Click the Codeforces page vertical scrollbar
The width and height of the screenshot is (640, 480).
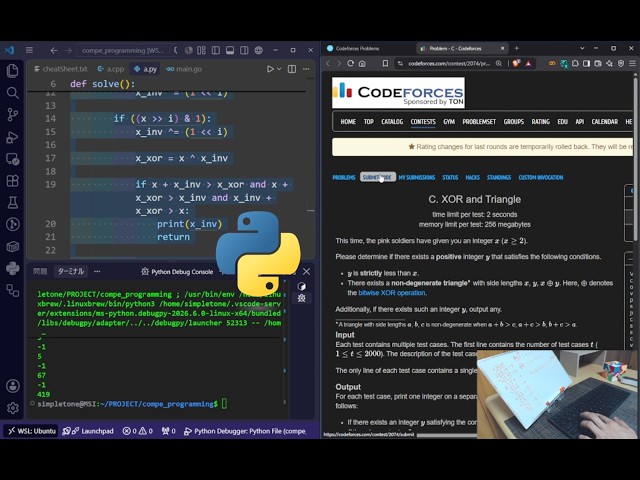point(636,157)
